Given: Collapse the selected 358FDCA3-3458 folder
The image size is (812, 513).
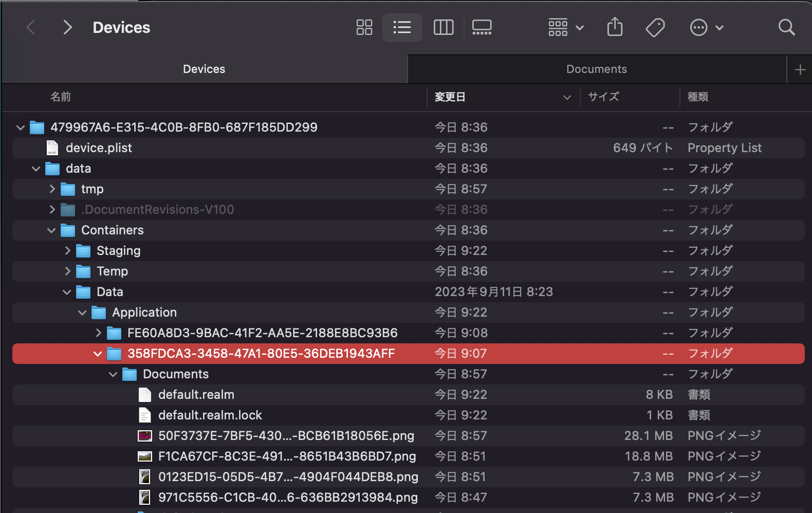Looking at the screenshot, I should click(x=98, y=354).
